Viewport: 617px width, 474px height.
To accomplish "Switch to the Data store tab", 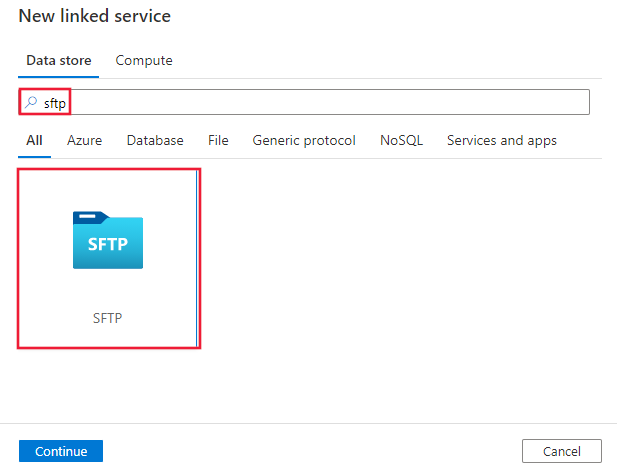I will (59, 60).
